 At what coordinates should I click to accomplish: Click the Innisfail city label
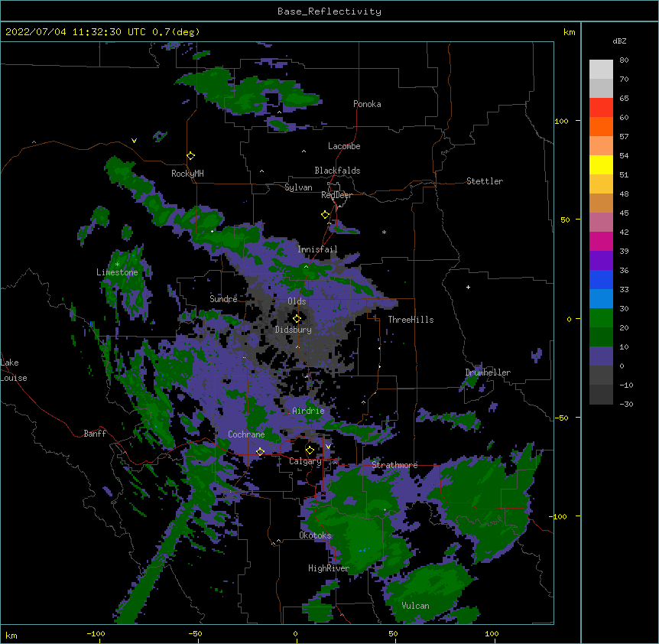317,249
